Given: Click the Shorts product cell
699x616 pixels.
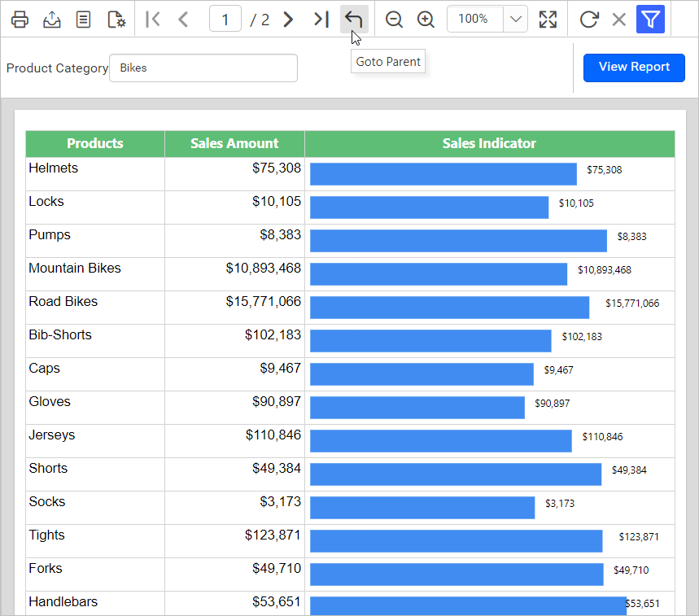Looking at the screenshot, I should click(x=95, y=474).
